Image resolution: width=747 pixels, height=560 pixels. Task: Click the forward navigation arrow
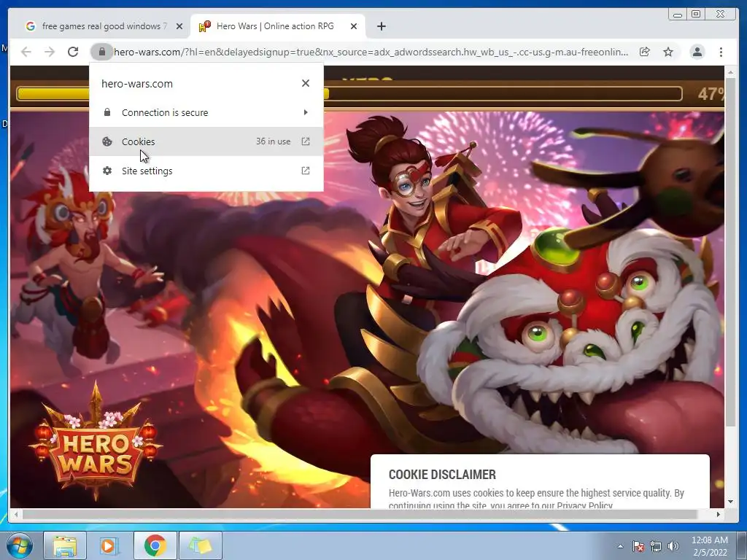coord(50,52)
